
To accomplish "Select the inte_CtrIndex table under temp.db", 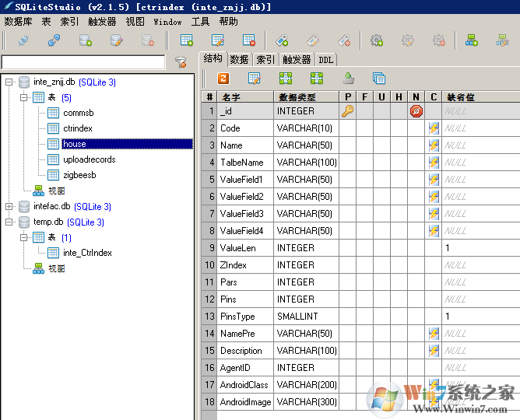I will pyautogui.click(x=87, y=253).
